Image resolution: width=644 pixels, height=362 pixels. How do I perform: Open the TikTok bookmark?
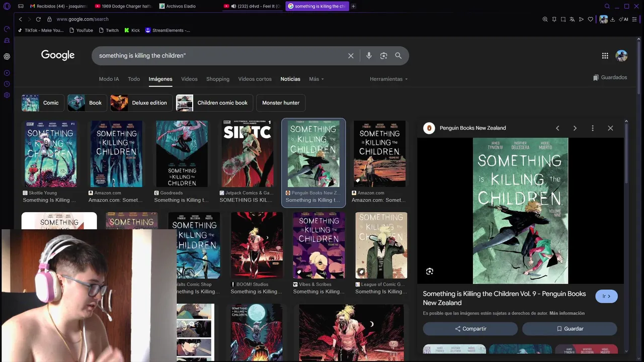point(41,30)
